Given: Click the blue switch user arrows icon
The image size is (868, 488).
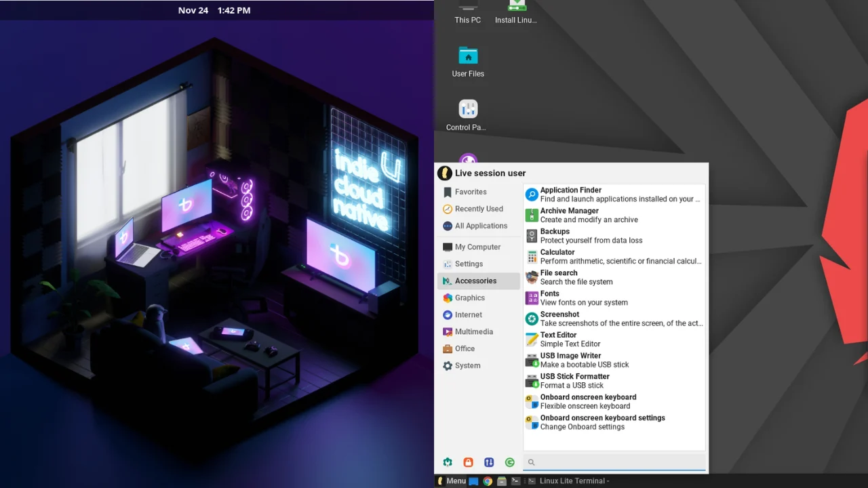Looking at the screenshot, I should pyautogui.click(x=489, y=462).
